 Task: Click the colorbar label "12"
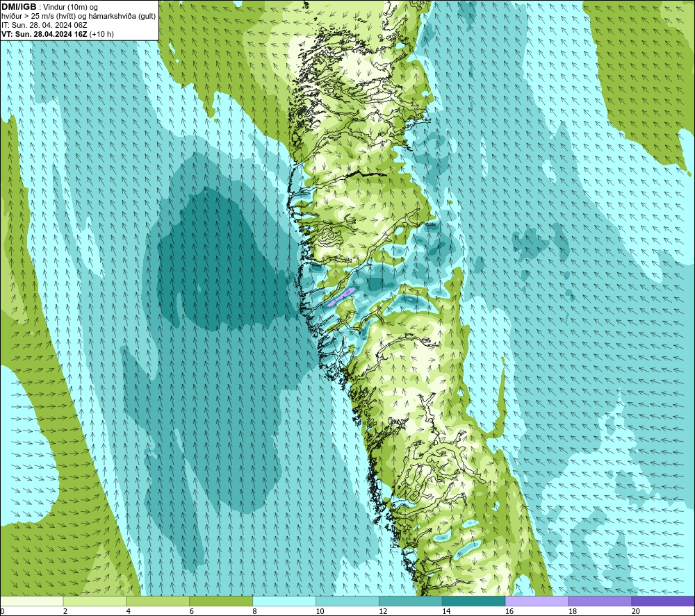383,611
